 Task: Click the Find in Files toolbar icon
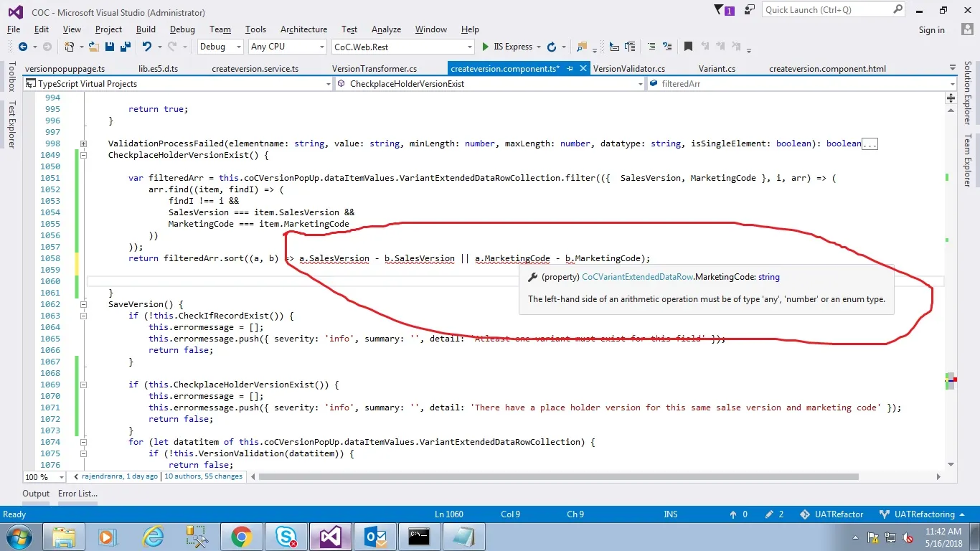point(582,47)
